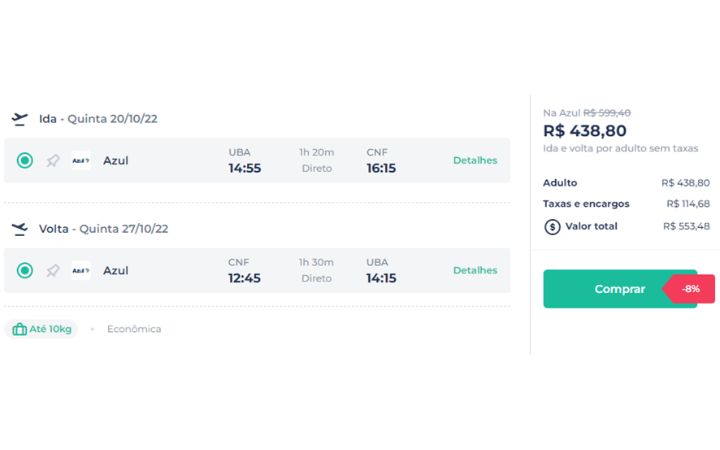Image resolution: width=720 pixels, height=450 pixels.
Task: Pin the outbound UBA to CNF flight
Action: [53, 160]
